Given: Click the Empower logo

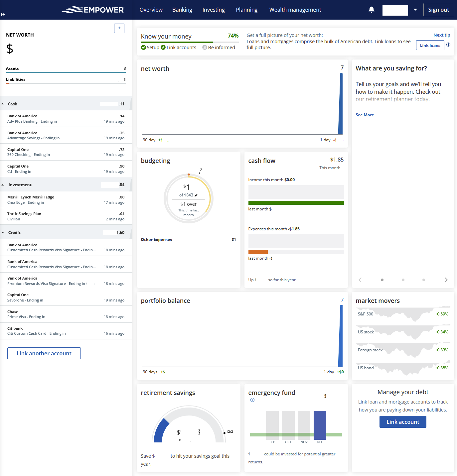Looking at the screenshot, I should point(93,10).
